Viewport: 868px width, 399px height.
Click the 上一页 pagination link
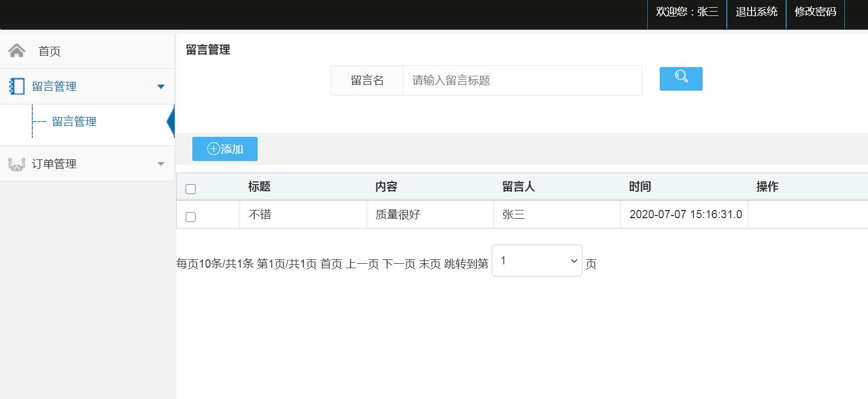click(x=363, y=264)
